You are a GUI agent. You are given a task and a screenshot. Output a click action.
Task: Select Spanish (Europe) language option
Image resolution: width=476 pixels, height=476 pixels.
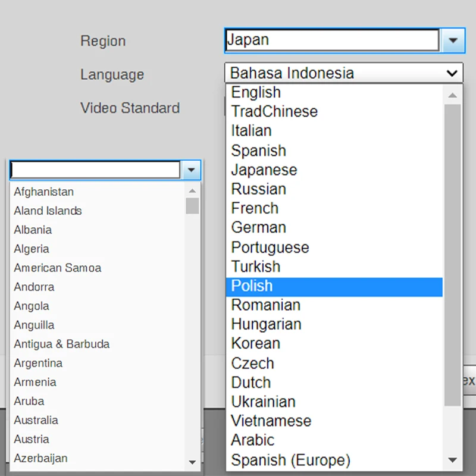334,461
